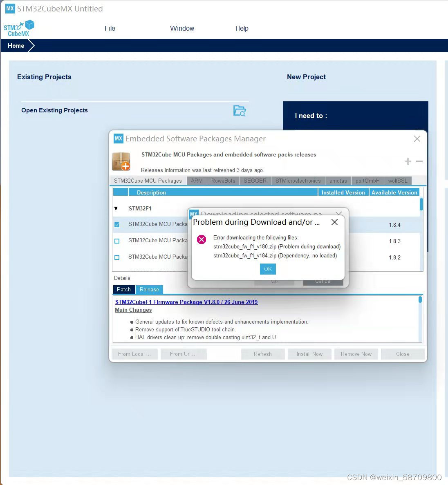This screenshot has width=448, height=485.
Task: Click the STM32CubeMX logo icon
Action: 19,28
